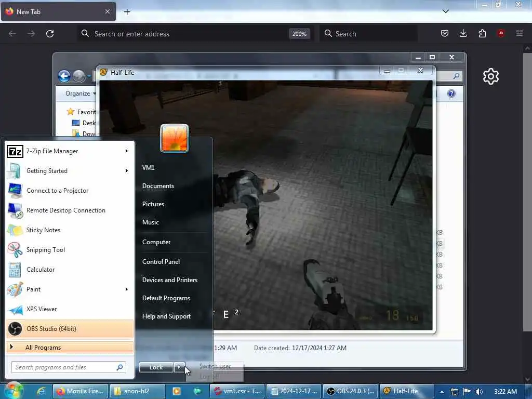532x399 pixels.
Task: Reset the 200% zoom badge
Action: pos(299,34)
